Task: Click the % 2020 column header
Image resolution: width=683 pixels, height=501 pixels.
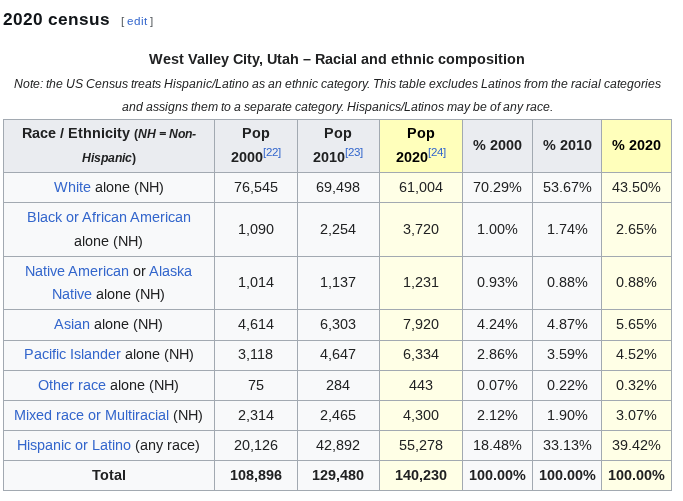Action: coord(636,146)
